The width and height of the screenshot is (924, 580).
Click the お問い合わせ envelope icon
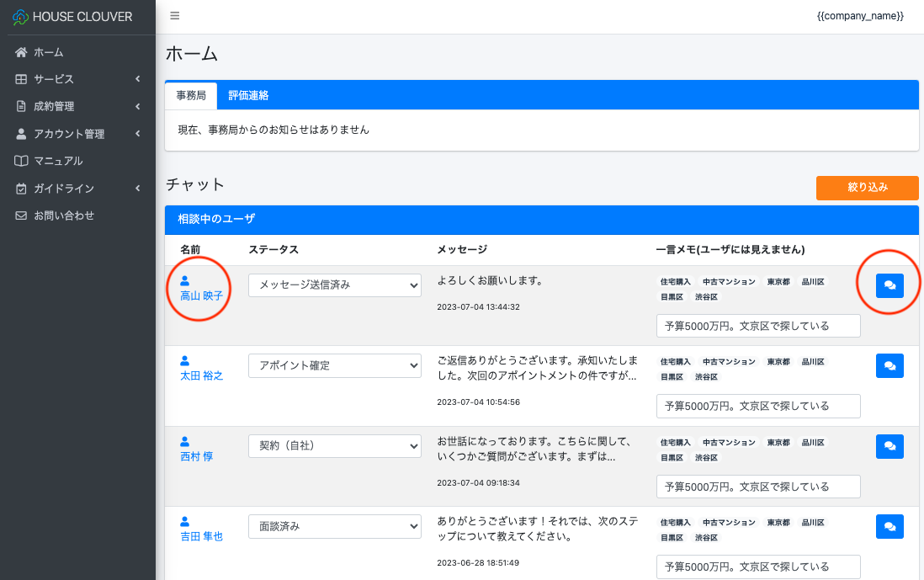(22, 216)
